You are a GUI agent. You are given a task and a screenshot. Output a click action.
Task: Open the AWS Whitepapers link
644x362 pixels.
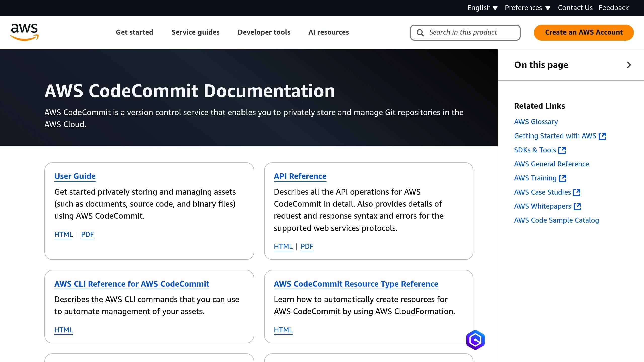[x=543, y=206]
